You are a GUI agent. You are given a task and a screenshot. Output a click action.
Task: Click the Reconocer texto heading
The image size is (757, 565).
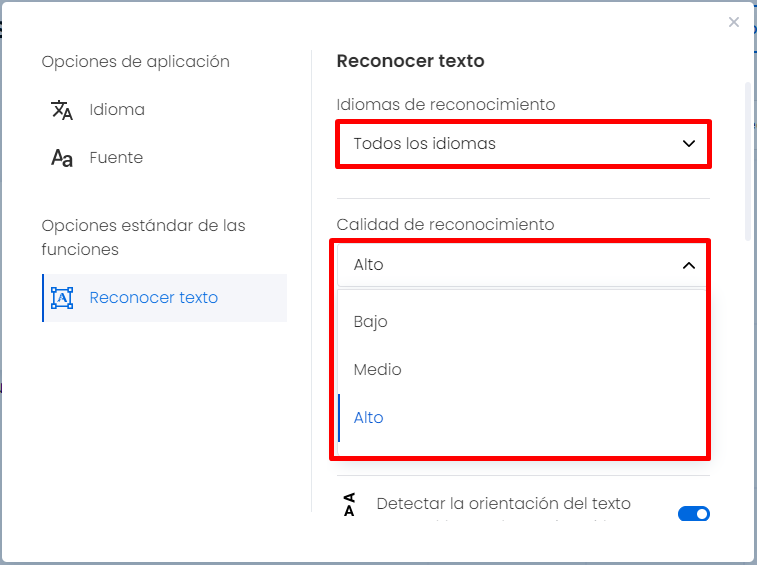tap(410, 61)
